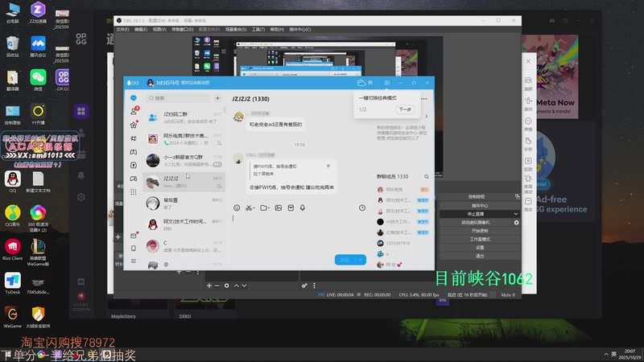Click 下一步 in the QQ mode tip
Viewport: 644px width, 362px height.
coord(405,109)
